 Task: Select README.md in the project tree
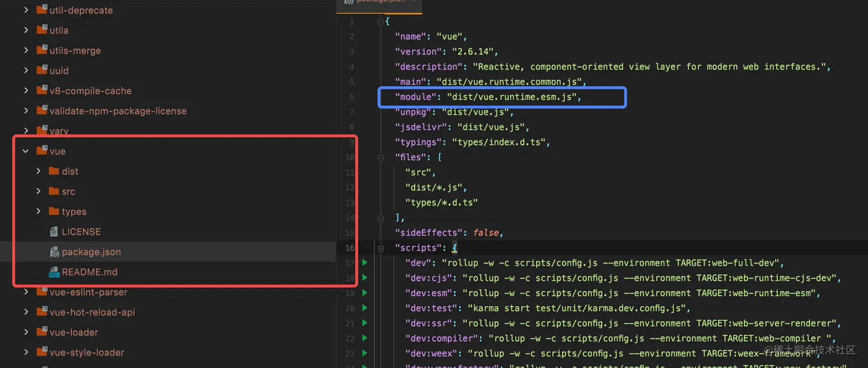coord(90,272)
